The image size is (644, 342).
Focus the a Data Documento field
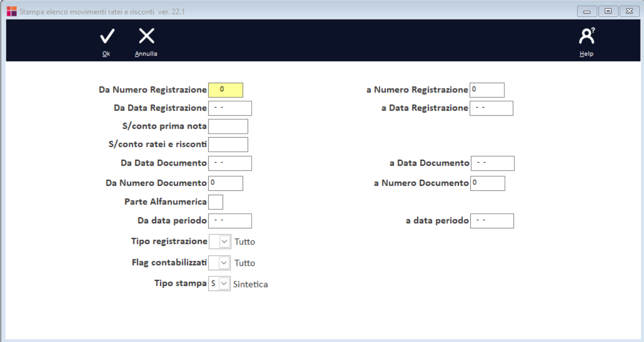pyautogui.click(x=493, y=163)
